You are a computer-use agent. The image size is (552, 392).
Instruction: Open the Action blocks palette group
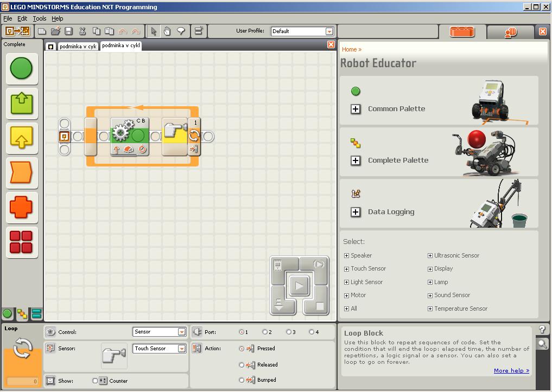pos(22,104)
